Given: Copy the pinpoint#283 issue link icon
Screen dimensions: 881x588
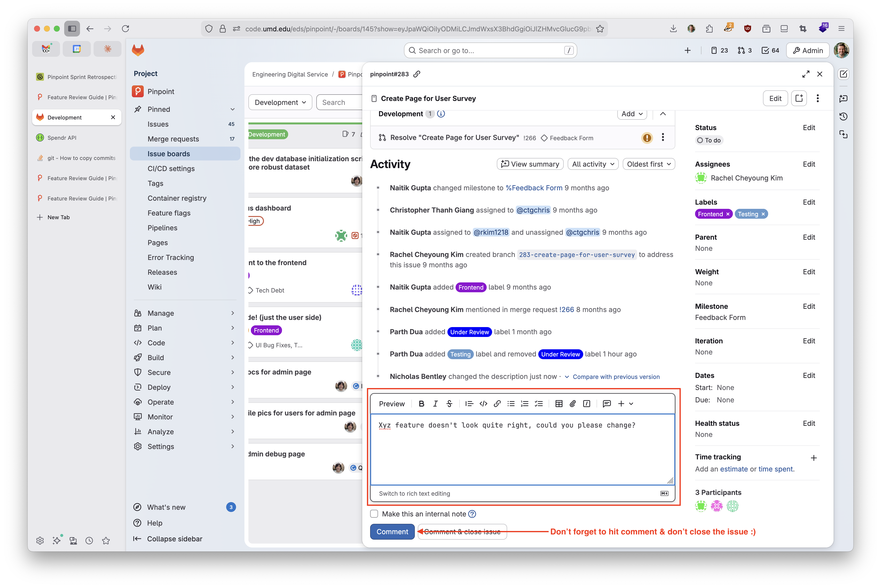Looking at the screenshot, I should point(417,74).
